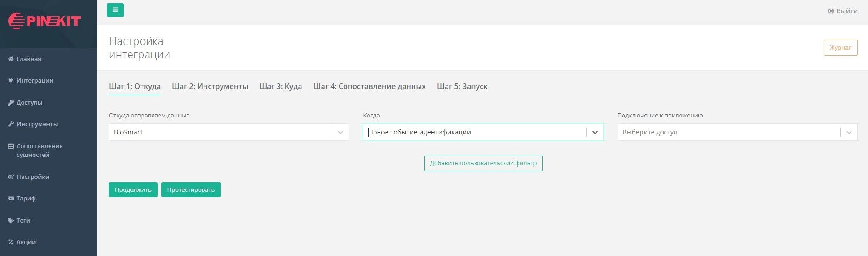Click the key icon beside Доступы
The height and width of the screenshot is (256, 868).
(11, 103)
